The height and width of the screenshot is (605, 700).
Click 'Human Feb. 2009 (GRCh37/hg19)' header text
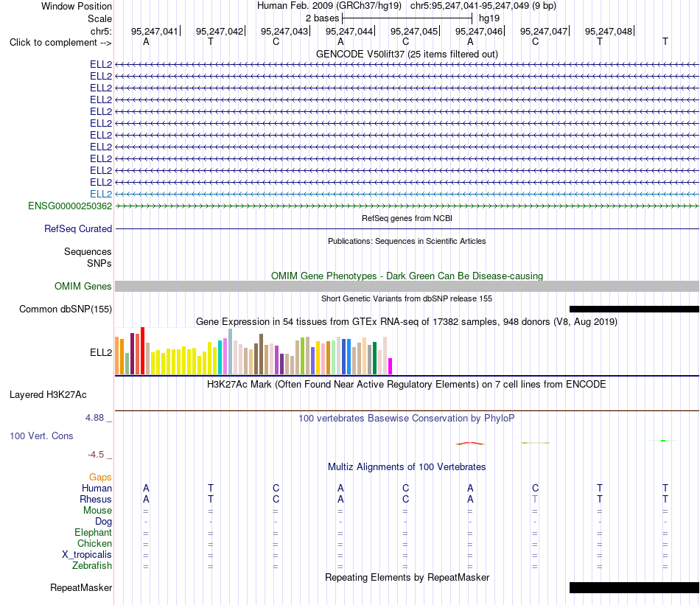coord(329,6)
